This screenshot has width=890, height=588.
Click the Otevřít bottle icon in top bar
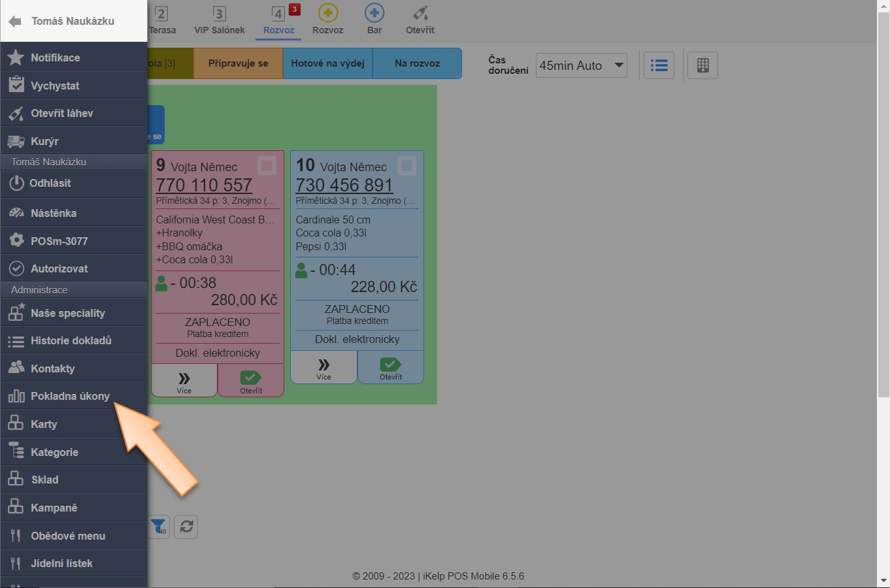(420, 13)
